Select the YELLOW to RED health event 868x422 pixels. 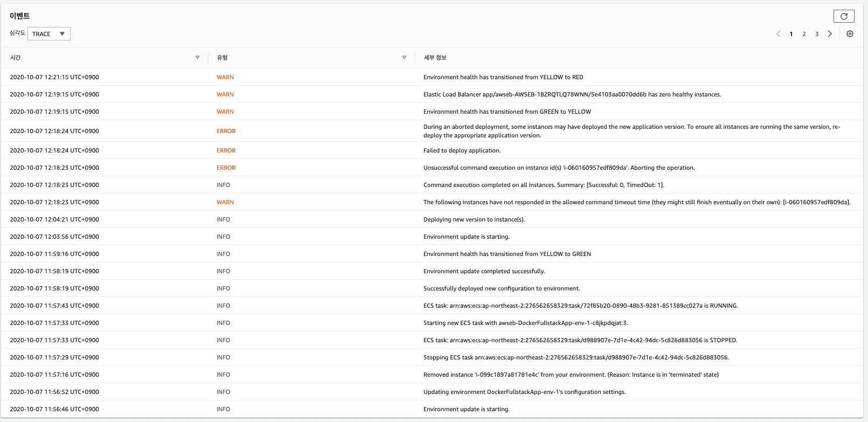pyautogui.click(x=503, y=77)
